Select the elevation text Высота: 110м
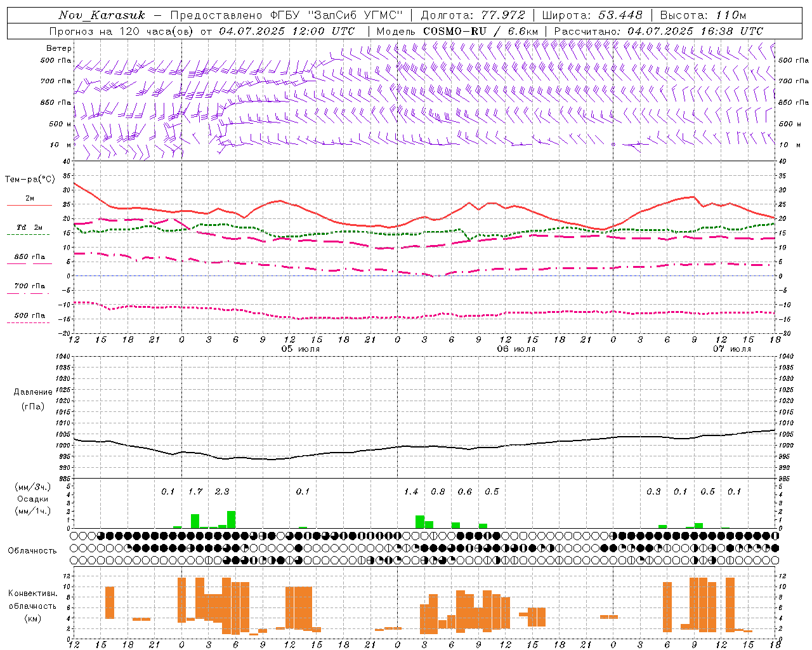 (704, 15)
